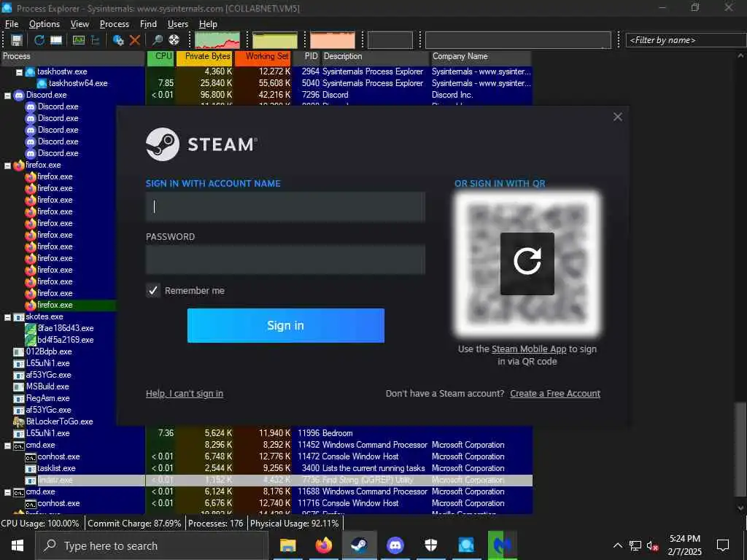
Task: Open the System Information graph icon
Action: (79, 40)
